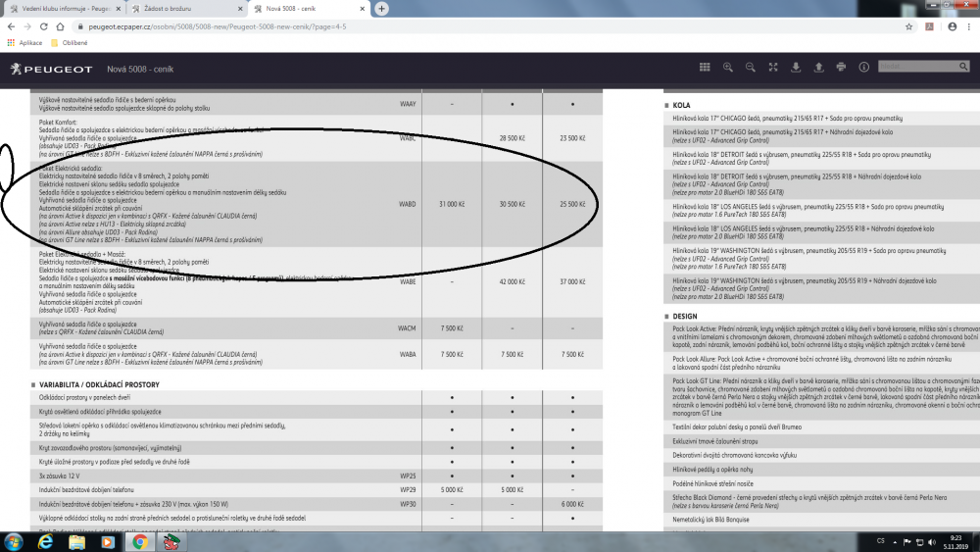Open the viewer information icon

click(863, 67)
